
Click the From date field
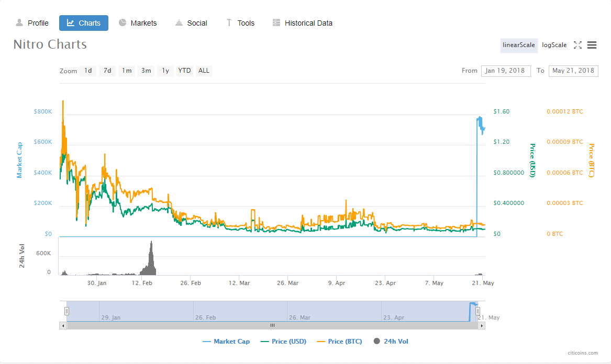506,71
